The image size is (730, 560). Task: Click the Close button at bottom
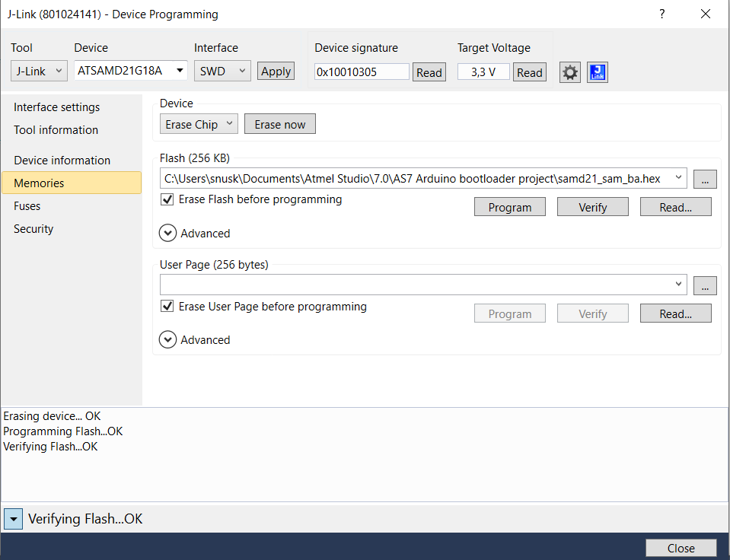click(x=681, y=549)
